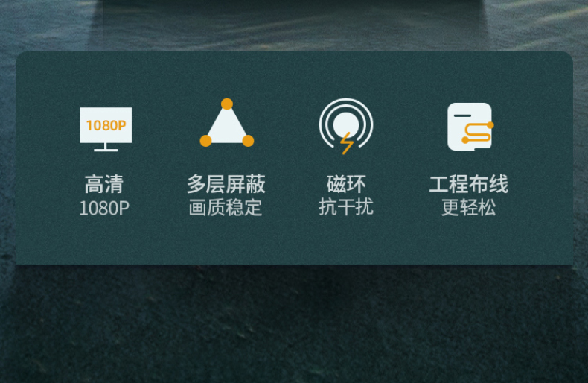Select the 多层屏蔽 label
The width and height of the screenshot is (588, 383).
226,184
